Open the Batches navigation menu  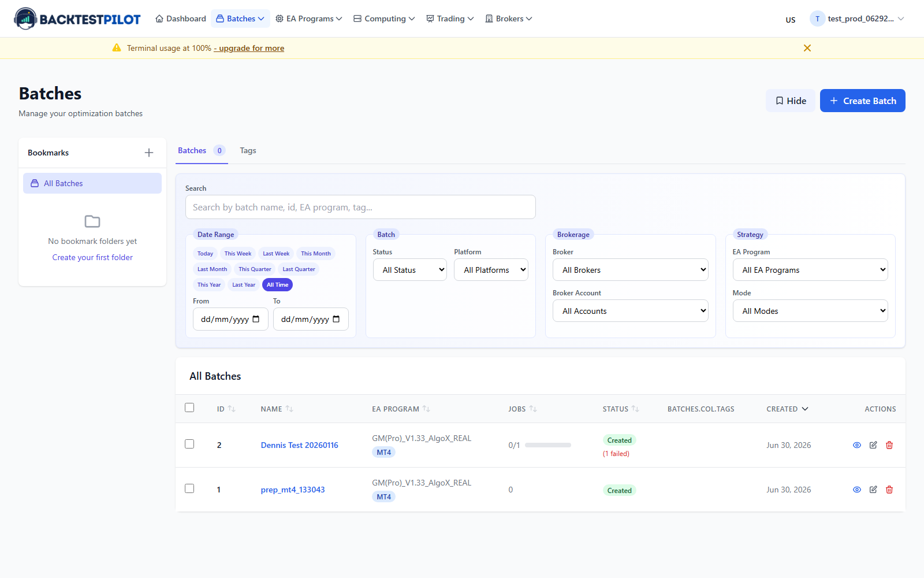click(x=240, y=18)
